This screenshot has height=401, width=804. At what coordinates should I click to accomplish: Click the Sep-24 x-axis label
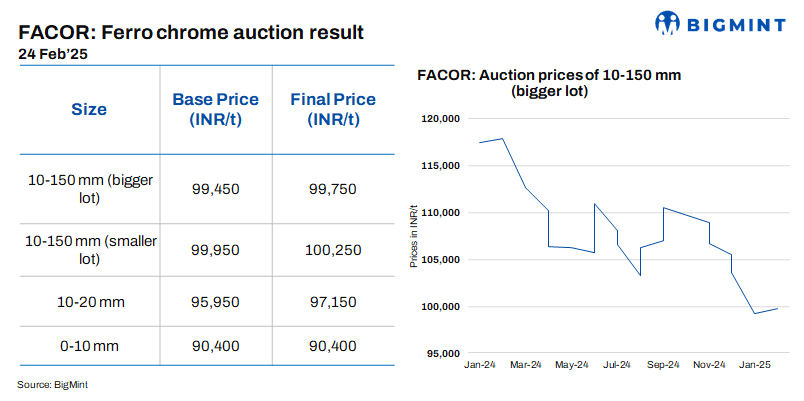pyautogui.click(x=664, y=365)
